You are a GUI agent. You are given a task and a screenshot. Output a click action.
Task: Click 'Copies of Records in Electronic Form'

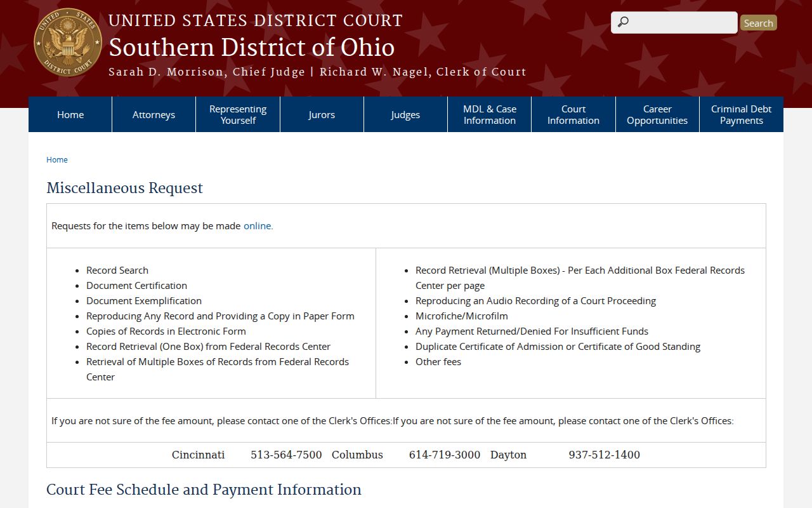pos(166,331)
